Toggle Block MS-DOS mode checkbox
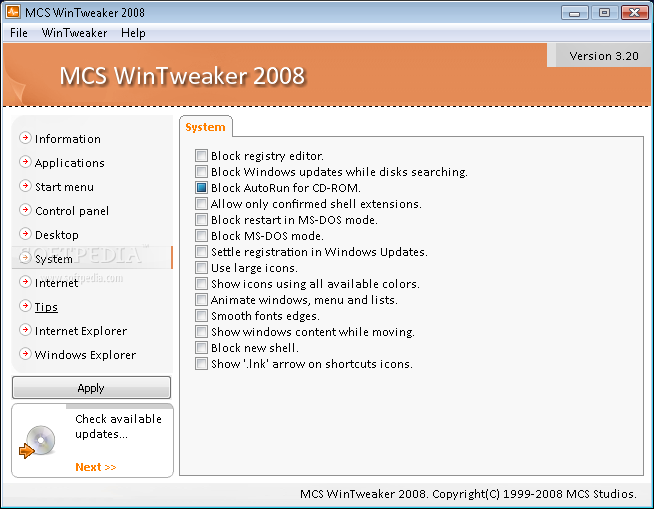The height and width of the screenshot is (509, 654). 201,236
